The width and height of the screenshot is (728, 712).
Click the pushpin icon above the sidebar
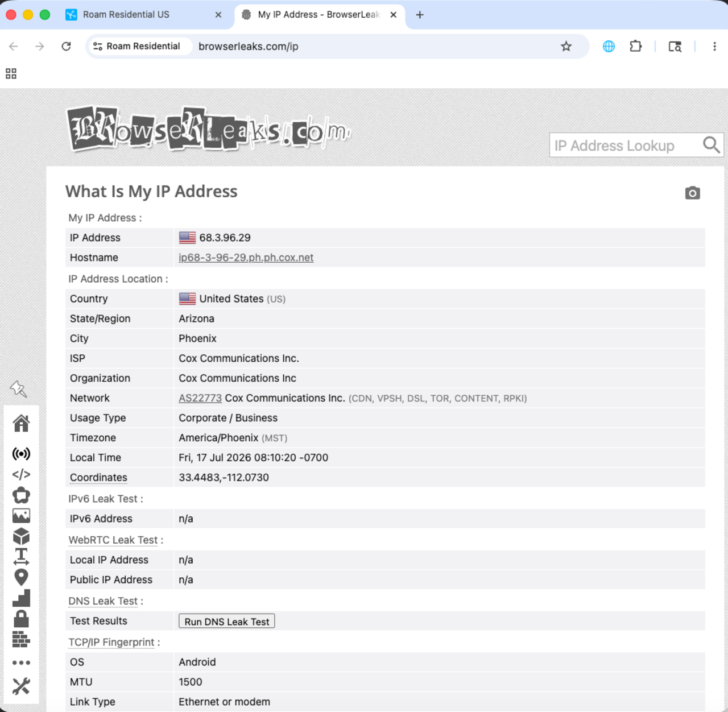coord(18,389)
